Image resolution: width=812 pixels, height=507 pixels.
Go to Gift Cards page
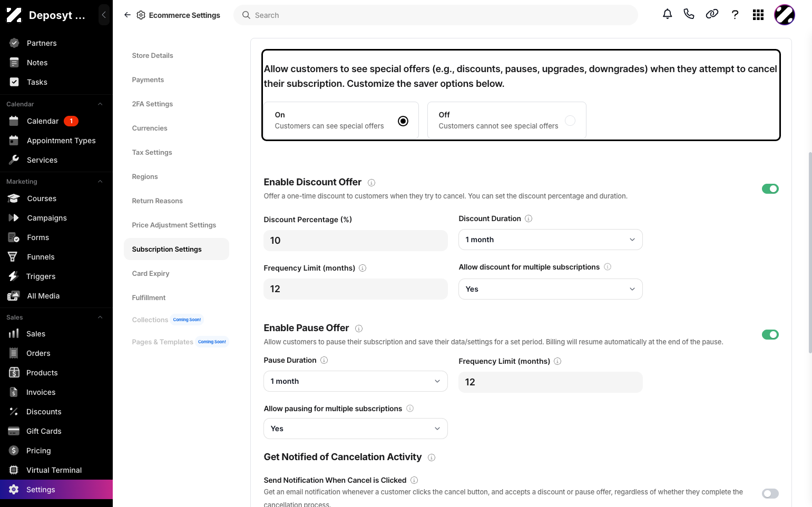point(56,431)
